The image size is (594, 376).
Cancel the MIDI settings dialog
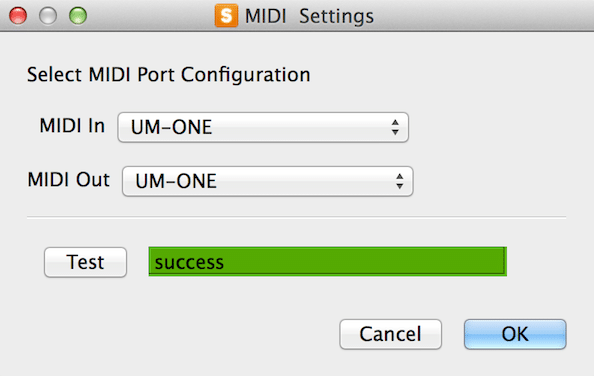tap(391, 334)
